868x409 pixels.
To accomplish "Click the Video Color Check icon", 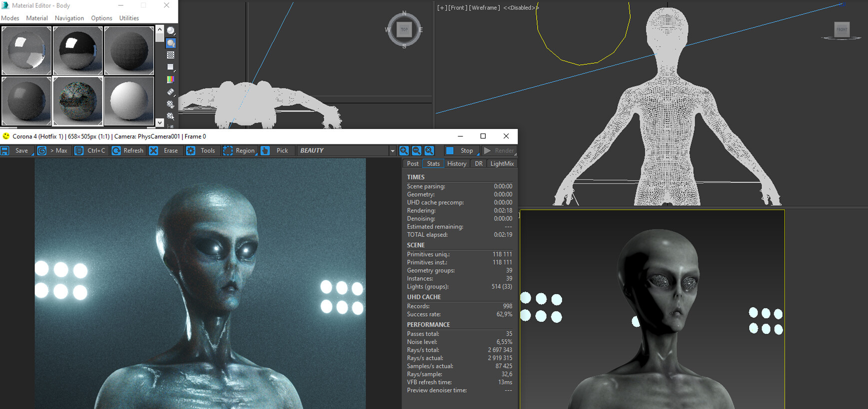I will click(x=171, y=79).
